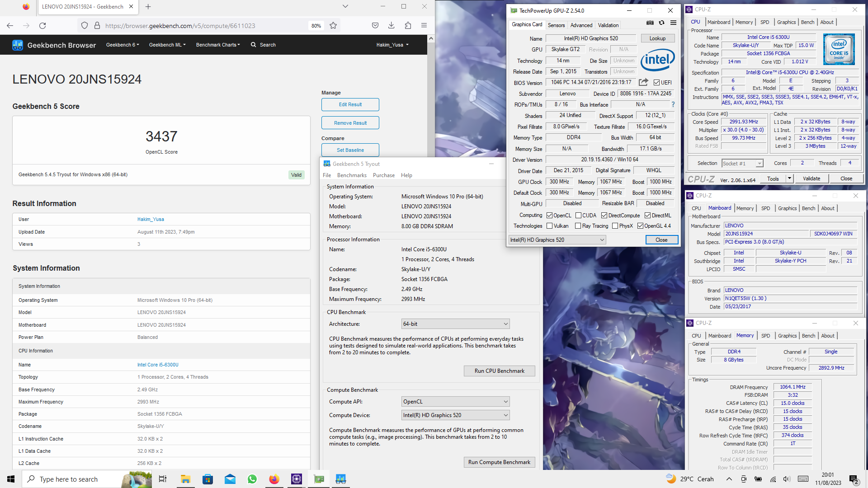
Task: Open File Explorer from taskbar
Action: [185, 479]
